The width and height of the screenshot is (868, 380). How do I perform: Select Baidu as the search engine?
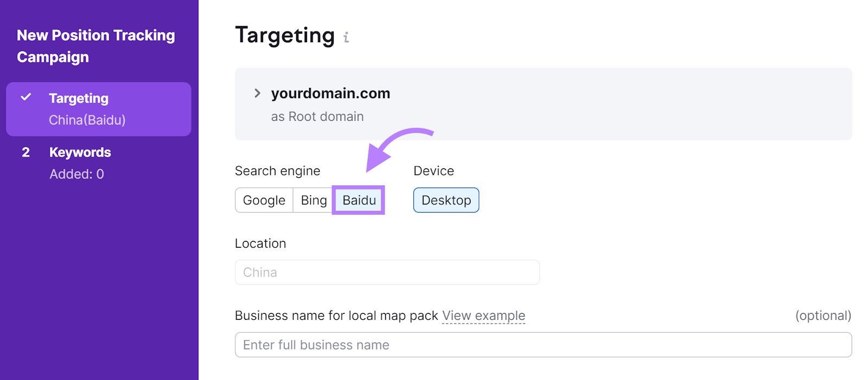point(359,200)
